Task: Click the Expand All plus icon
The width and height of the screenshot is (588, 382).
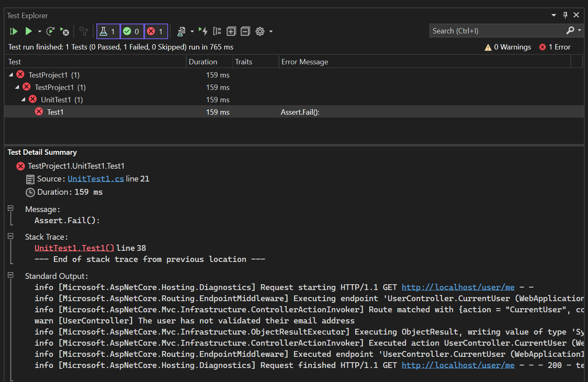Action: [231, 31]
